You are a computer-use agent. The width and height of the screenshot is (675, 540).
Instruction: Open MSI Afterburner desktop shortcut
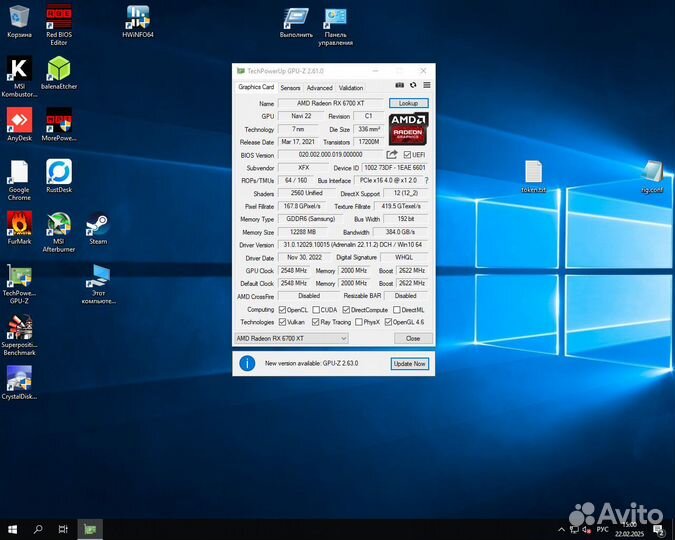[59, 232]
